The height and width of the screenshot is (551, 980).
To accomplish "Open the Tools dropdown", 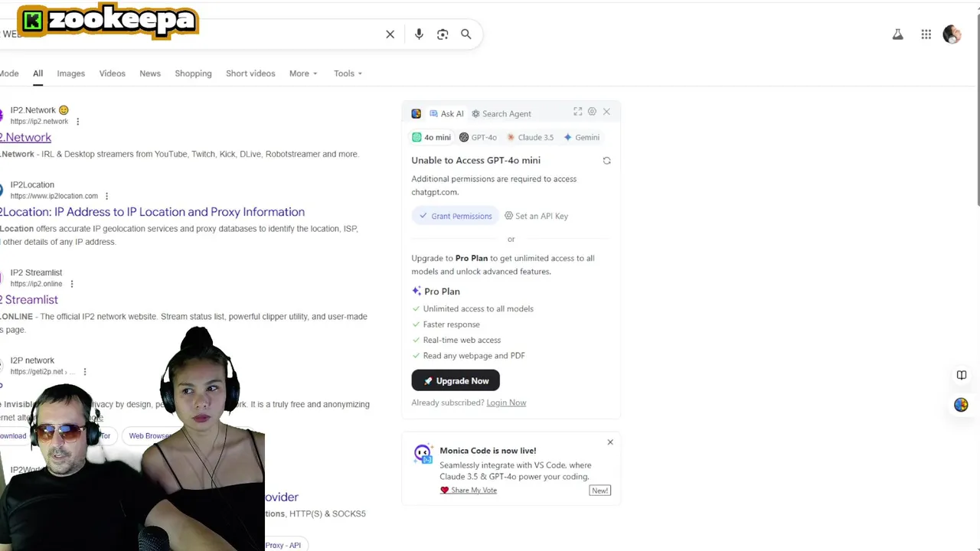I will pos(348,73).
